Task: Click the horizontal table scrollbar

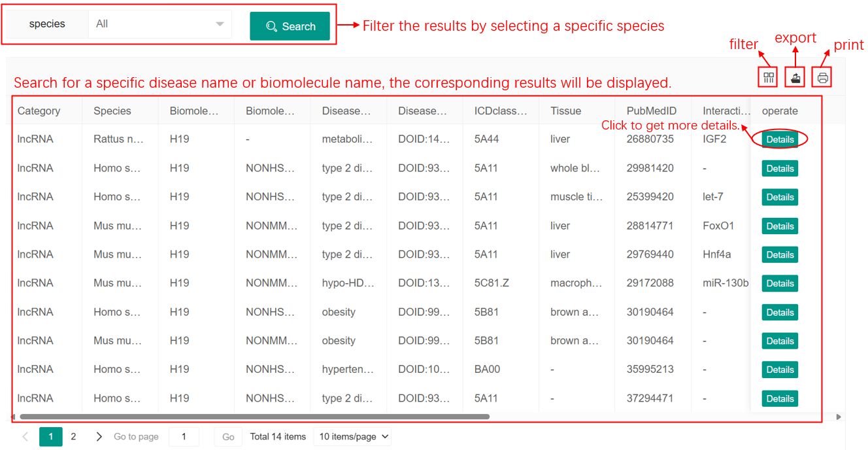Action: (x=255, y=417)
